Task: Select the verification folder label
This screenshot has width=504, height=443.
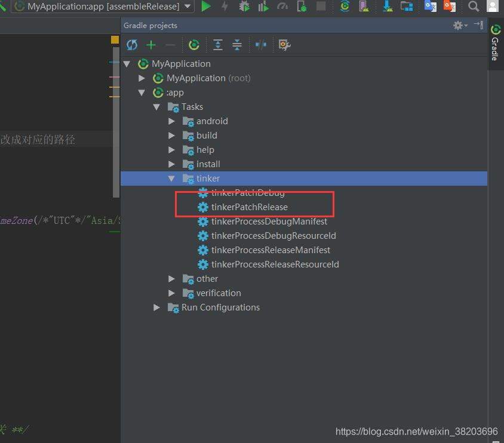Action: pos(219,293)
